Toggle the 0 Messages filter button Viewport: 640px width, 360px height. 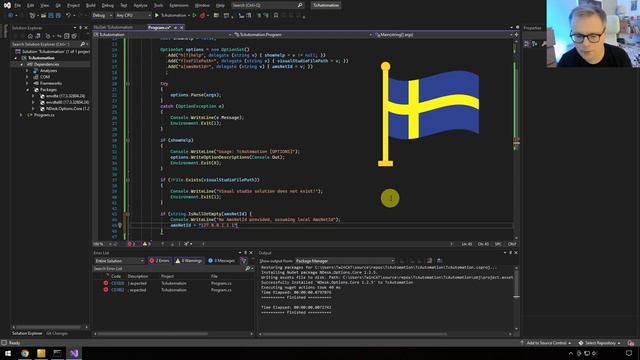222,261
